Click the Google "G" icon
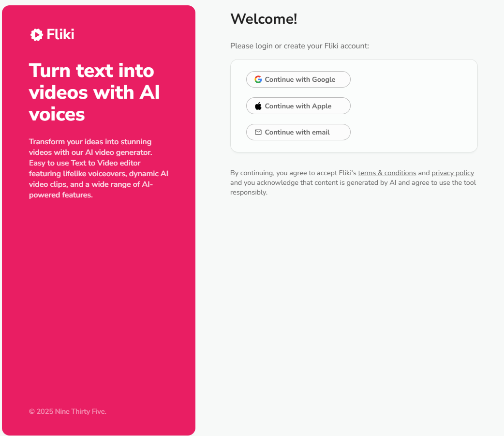504x436 pixels. tap(258, 79)
